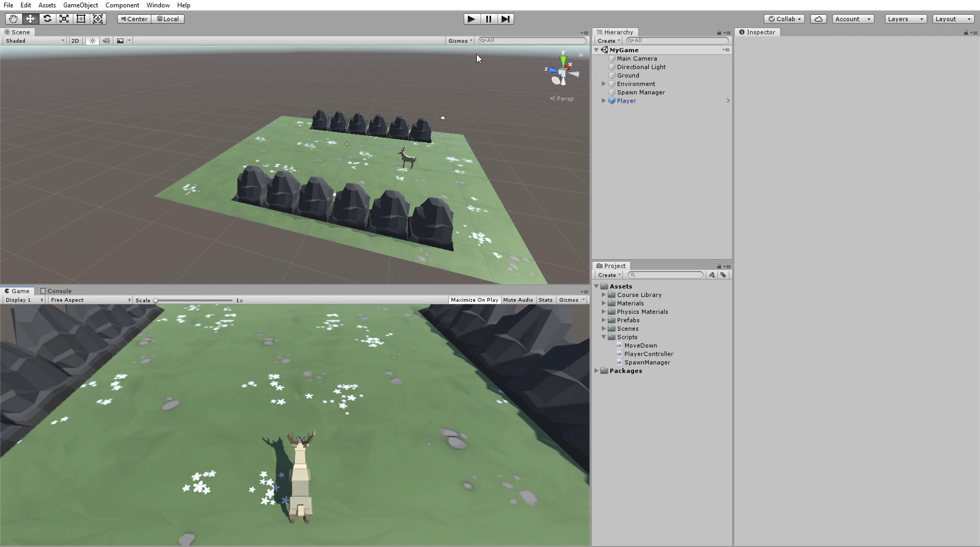Click the Stats button in Game view
The width and height of the screenshot is (980, 547).
[x=545, y=300]
